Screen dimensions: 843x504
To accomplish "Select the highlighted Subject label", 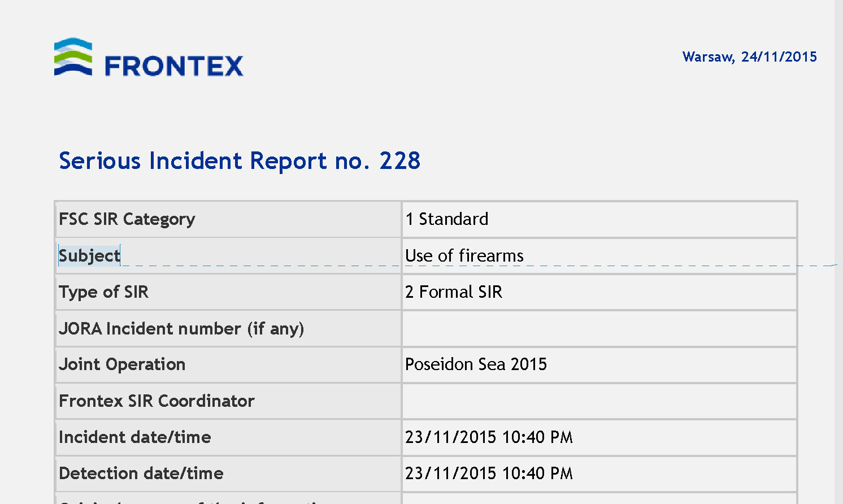I will [x=89, y=256].
